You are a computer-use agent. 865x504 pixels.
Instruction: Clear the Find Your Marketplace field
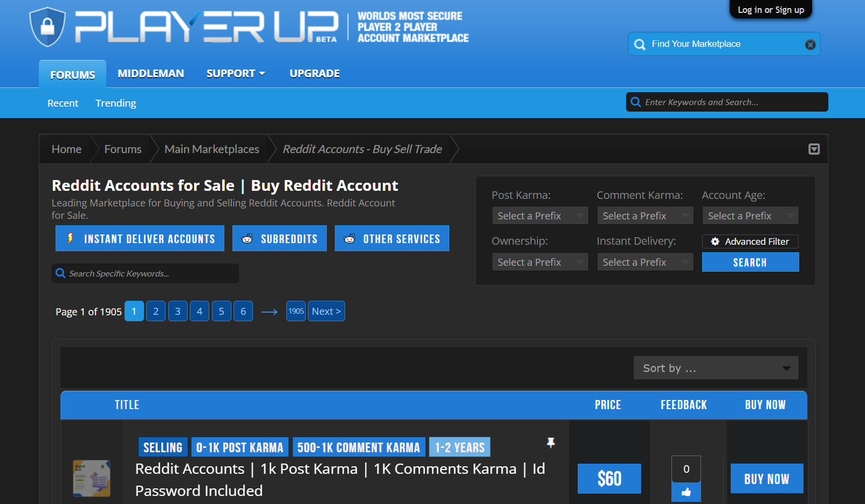pyautogui.click(x=810, y=45)
